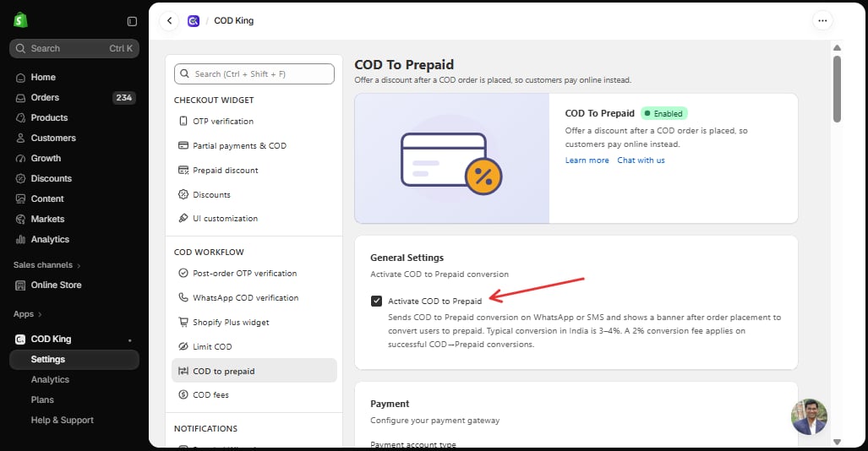Uncheck Activate COD to Prepaid checkbox
Image resolution: width=868 pixels, height=451 pixels.
coord(376,301)
